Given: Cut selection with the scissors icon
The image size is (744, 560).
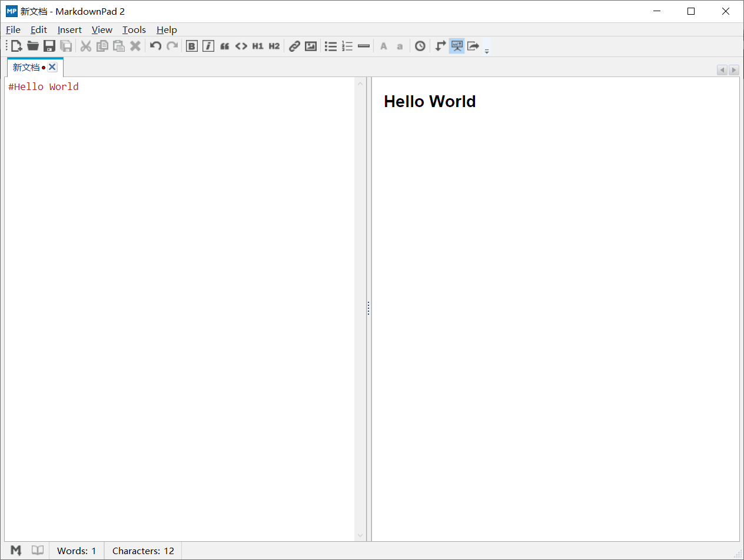Looking at the screenshot, I should tap(86, 46).
